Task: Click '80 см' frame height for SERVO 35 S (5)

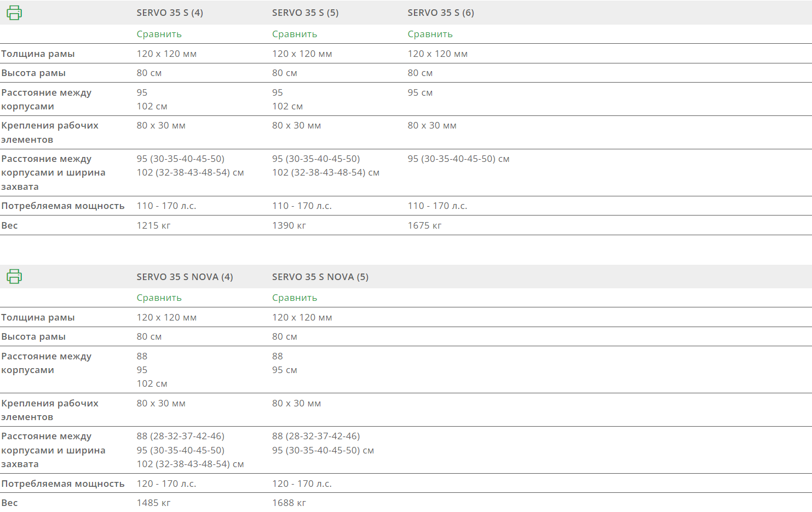Action: click(285, 73)
